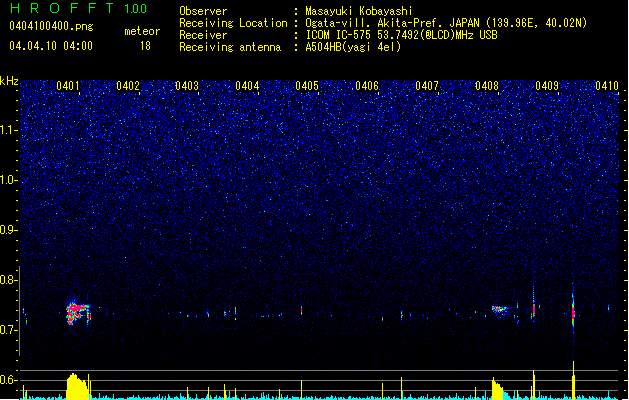The image size is (629, 400).
Task: Click the 'Receiving Location' label
Action: (233, 23)
